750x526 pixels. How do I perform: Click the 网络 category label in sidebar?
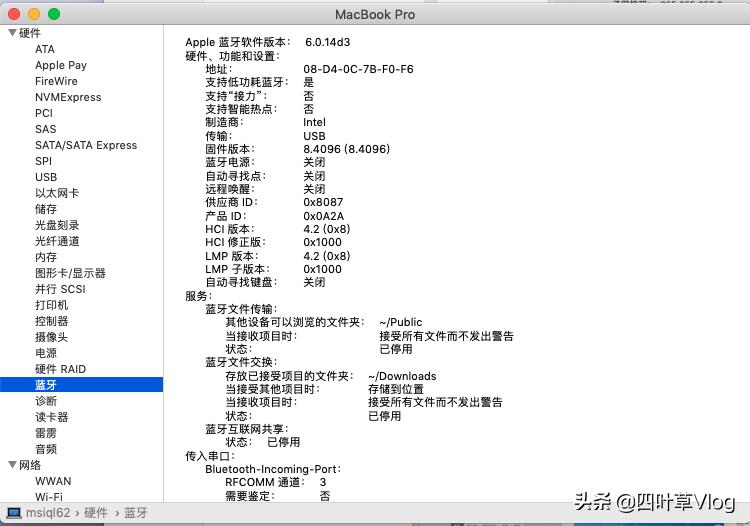[x=30, y=465]
